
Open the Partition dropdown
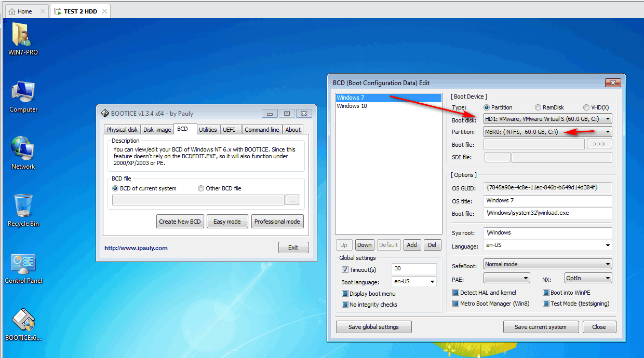click(x=547, y=132)
